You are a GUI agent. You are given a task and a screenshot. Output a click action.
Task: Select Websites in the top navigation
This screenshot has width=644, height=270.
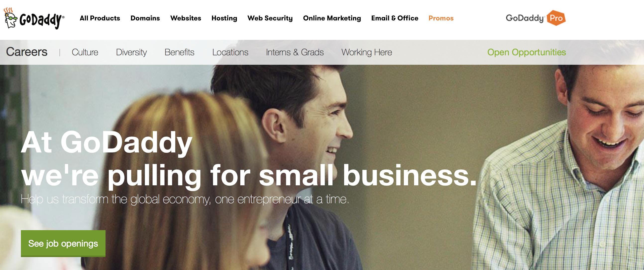click(x=185, y=18)
